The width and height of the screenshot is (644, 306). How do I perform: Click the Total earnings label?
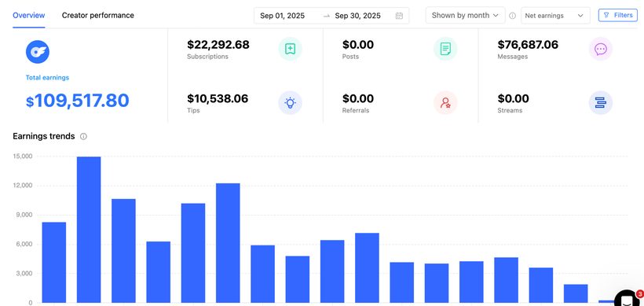(47, 77)
